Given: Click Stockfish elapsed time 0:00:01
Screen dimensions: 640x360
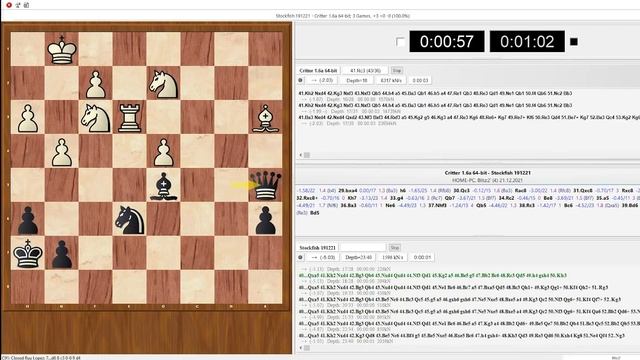Looking at the screenshot, I should coord(422,257).
